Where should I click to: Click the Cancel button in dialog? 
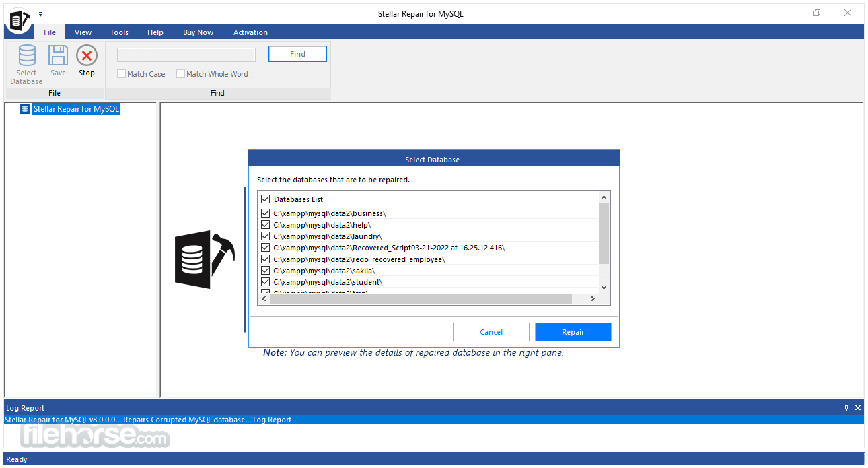point(491,332)
